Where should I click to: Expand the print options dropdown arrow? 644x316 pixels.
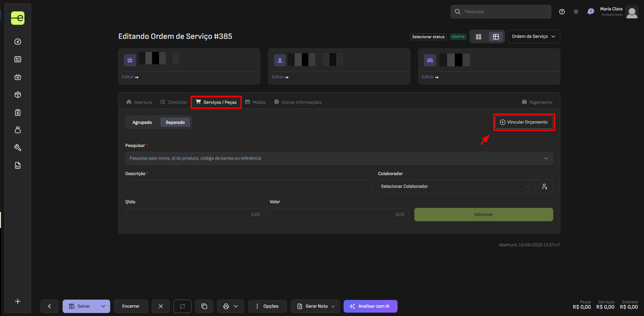coord(236,306)
